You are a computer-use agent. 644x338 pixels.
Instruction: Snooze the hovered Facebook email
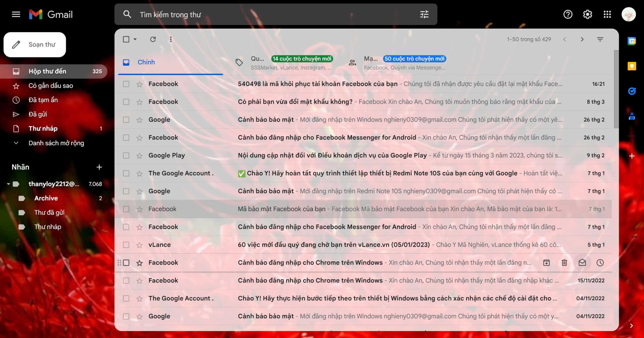[600, 263]
